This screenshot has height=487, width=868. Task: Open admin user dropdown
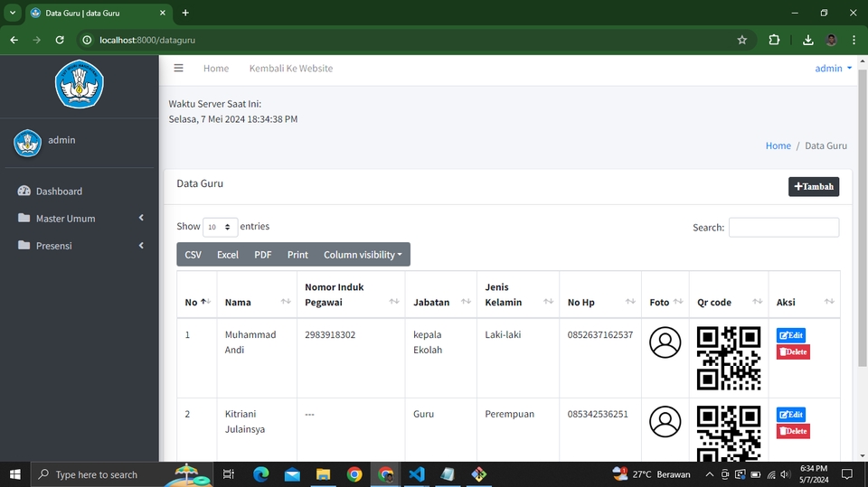833,68
